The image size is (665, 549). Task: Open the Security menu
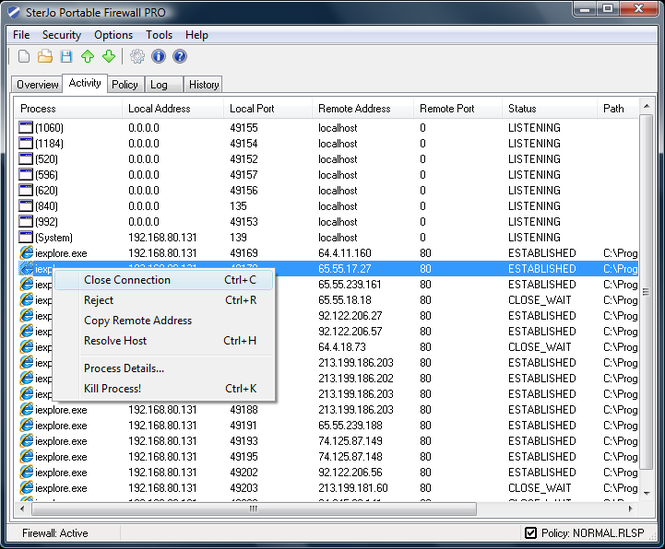pos(61,35)
